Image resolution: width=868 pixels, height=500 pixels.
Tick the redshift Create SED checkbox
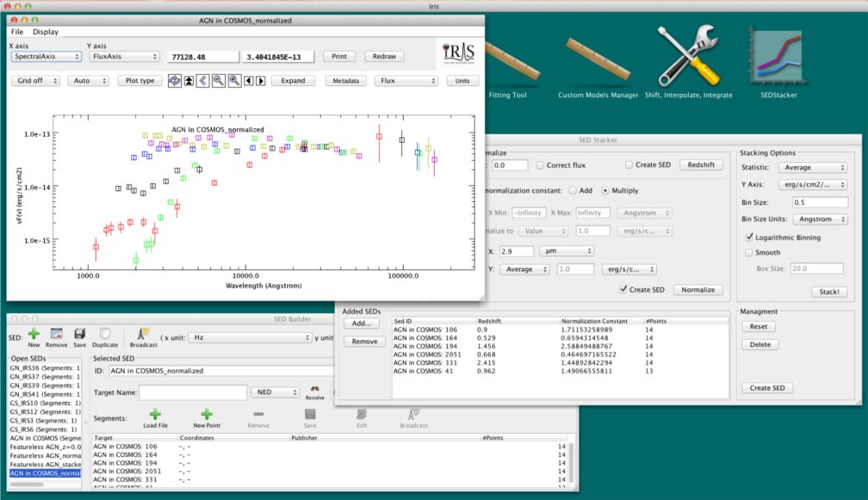[629, 165]
